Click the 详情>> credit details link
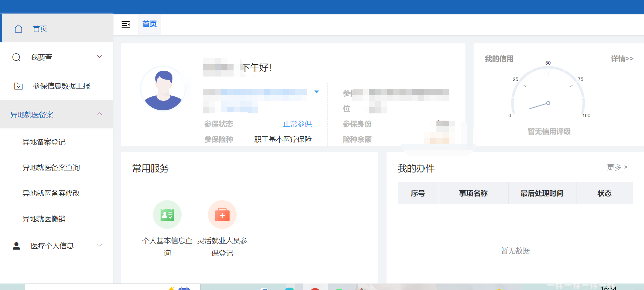This screenshot has width=644, height=290. tap(622, 59)
